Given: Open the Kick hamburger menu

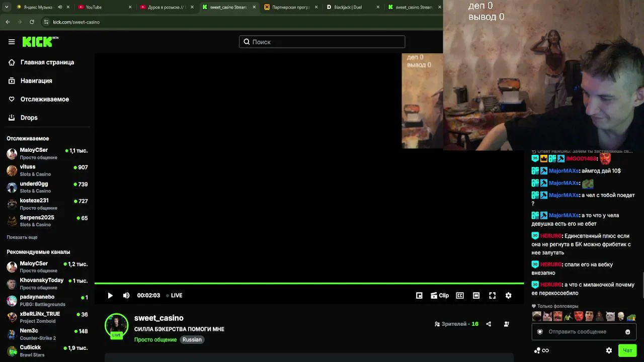Looking at the screenshot, I should pyautogui.click(x=12, y=42).
